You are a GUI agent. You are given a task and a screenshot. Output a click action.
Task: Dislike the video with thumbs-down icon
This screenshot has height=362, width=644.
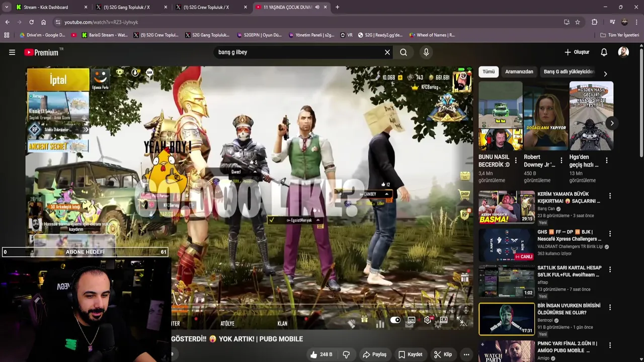346,354
